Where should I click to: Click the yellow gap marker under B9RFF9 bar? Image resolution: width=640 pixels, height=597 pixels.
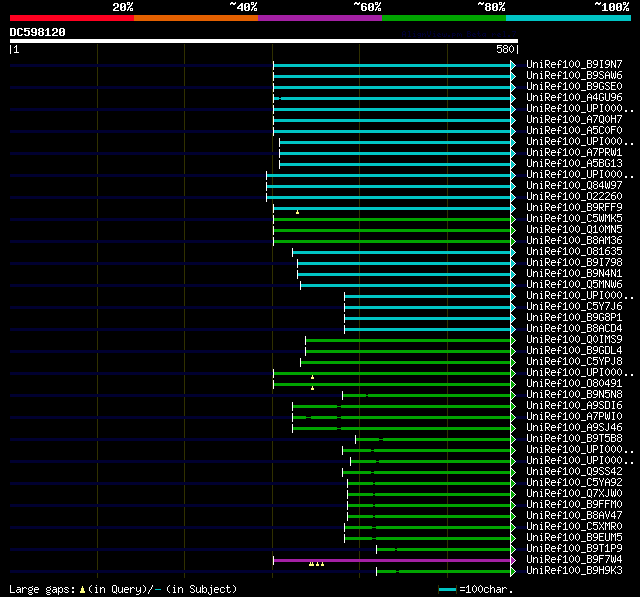click(298, 212)
